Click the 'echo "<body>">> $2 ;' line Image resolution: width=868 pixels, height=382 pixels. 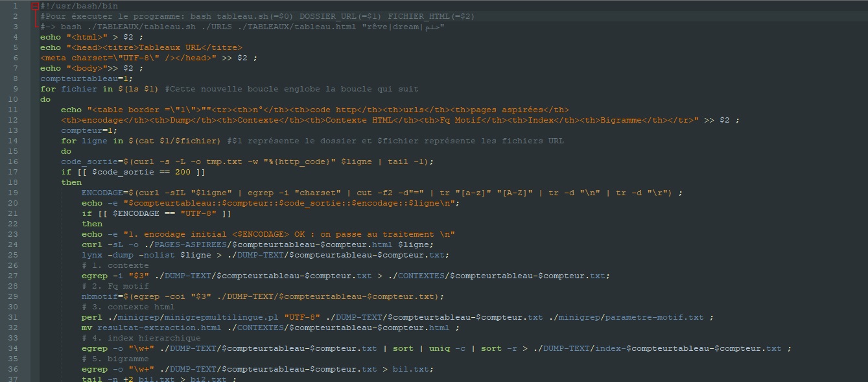click(x=92, y=68)
